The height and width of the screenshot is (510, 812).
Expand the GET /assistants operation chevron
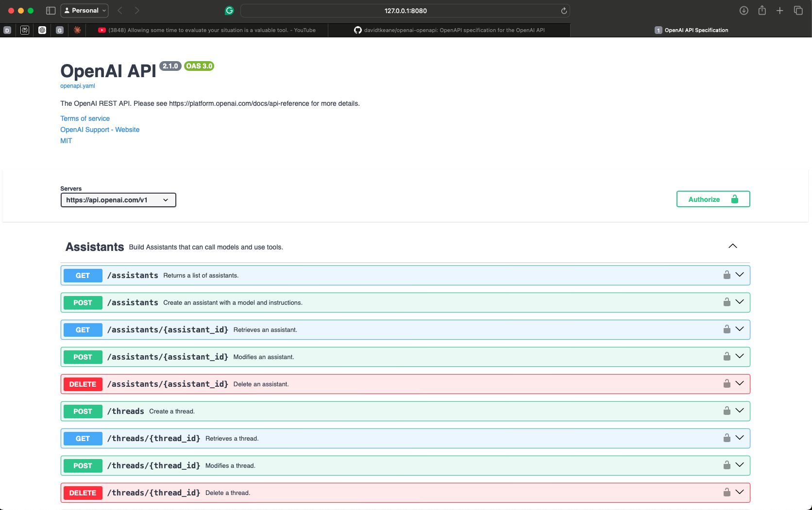740,275
